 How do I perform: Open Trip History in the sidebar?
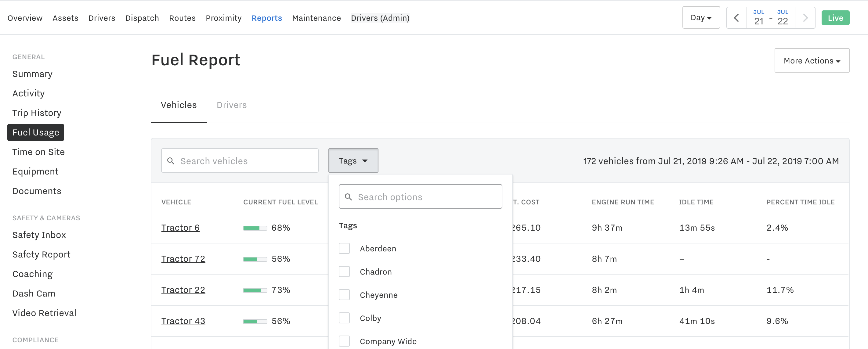tap(37, 113)
